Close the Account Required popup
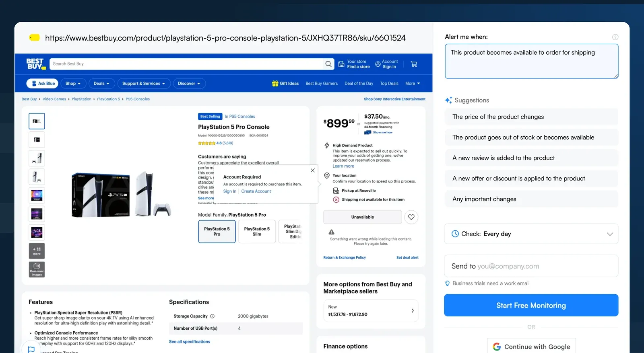 [x=312, y=170]
